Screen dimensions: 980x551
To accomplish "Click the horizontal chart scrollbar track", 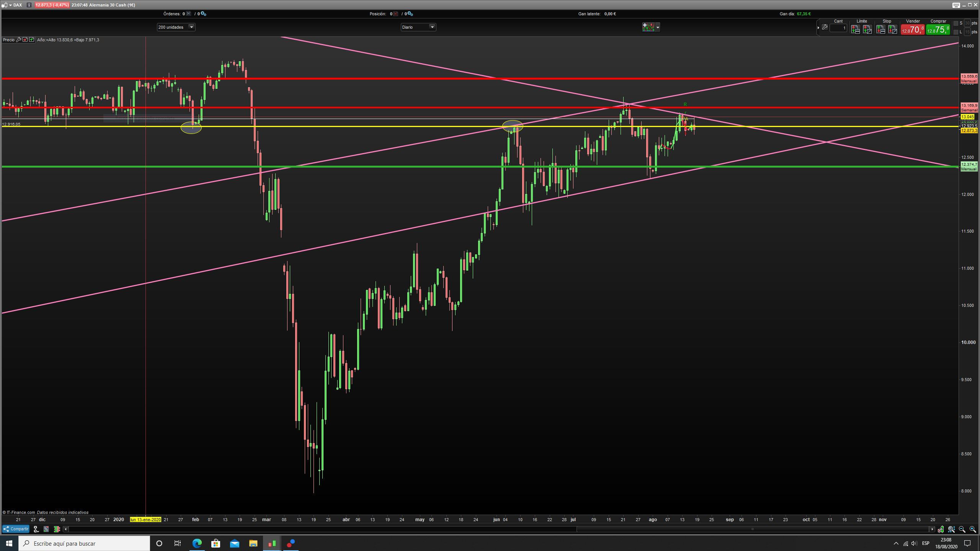I will pyautogui.click(x=322, y=529).
